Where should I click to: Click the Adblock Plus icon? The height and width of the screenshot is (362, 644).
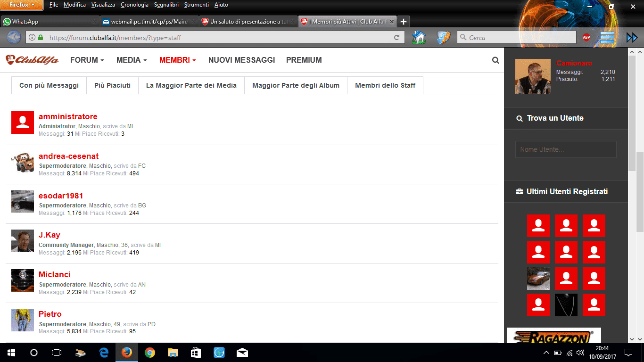(586, 38)
